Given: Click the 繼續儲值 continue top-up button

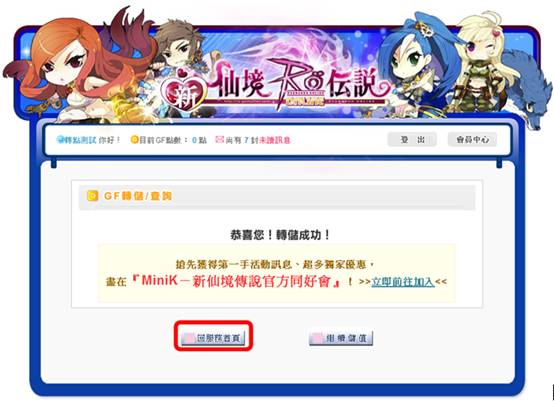Looking at the screenshot, I should 341,338.
